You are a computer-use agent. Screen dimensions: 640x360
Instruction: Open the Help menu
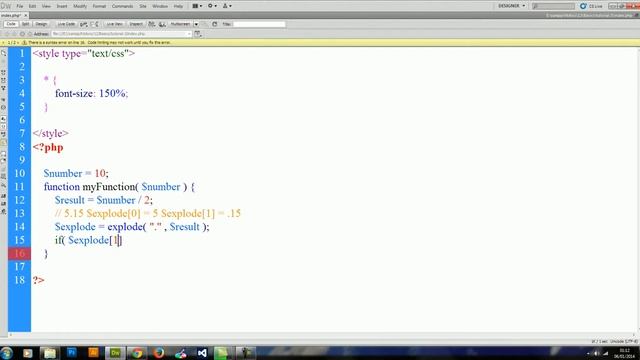(x=178, y=6)
